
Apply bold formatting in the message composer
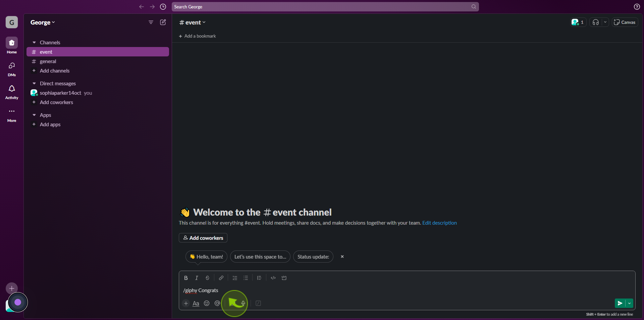click(186, 278)
